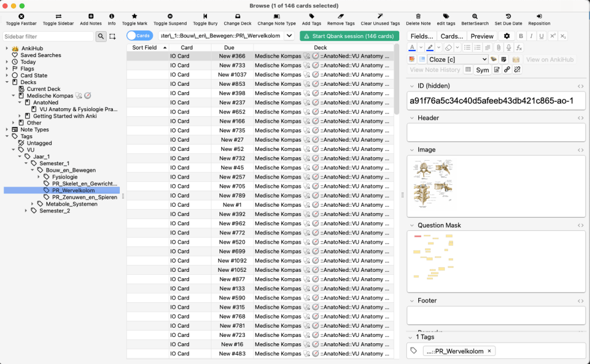Expand the Semester_2 tag in sidebar
Screen dimensions: 590x364
pos(27,211)
